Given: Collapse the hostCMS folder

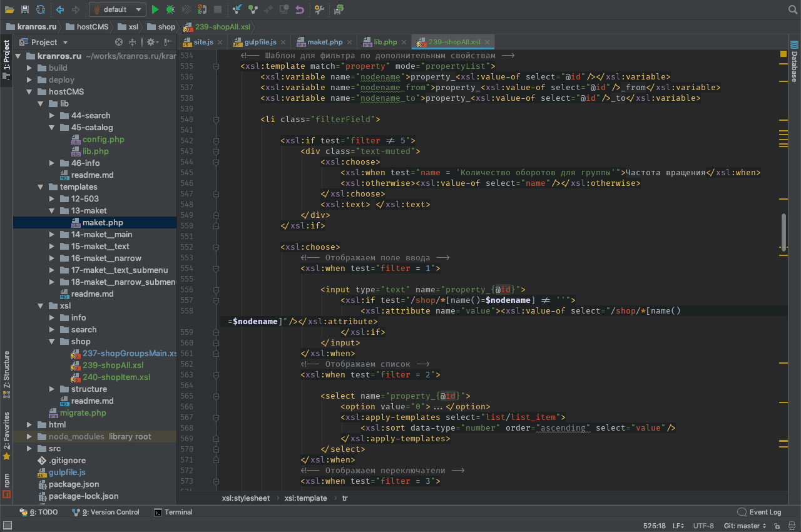Looking at the screenshot, I should tap(29, 91).
